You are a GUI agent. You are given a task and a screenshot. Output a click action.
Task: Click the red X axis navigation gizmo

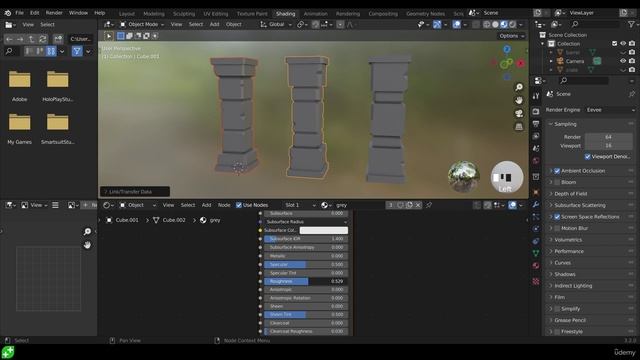(520, 63)
